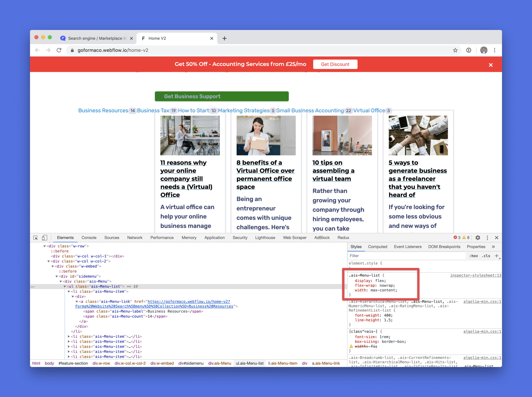Open the Web Scraper tab
Screen dimensions: 532x397
295,238
